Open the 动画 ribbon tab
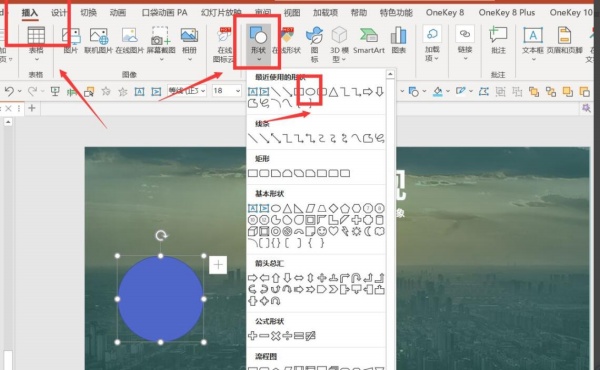The height and width of the screenshot is (370, 600). click(x=117, y=13)
